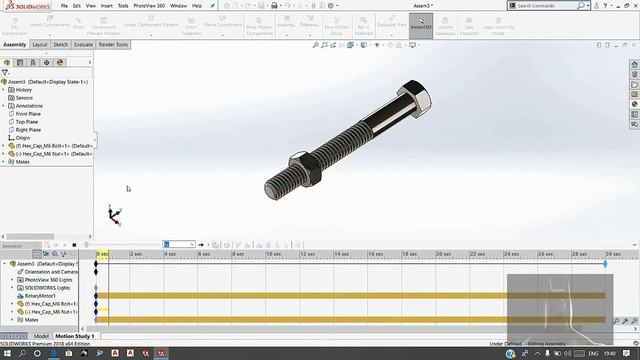Switch to the Sketch tab
The image size is (640, 360).
point(60,44)
